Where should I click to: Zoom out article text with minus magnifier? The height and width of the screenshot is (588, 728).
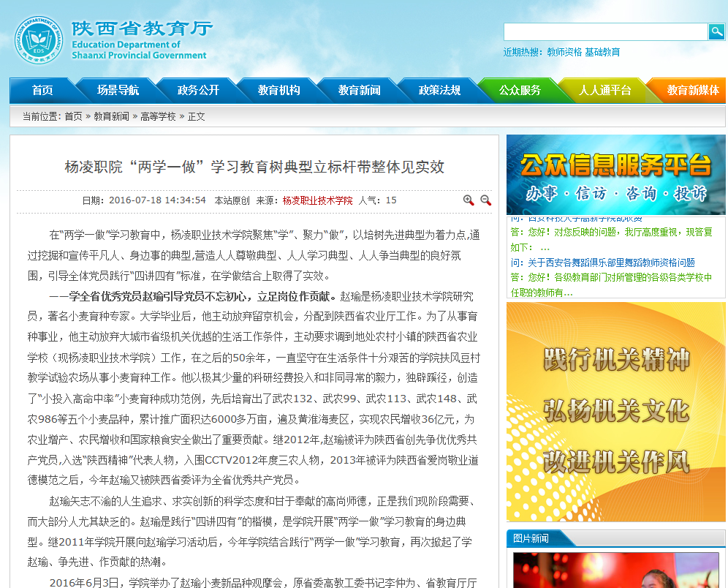point(485,200)
